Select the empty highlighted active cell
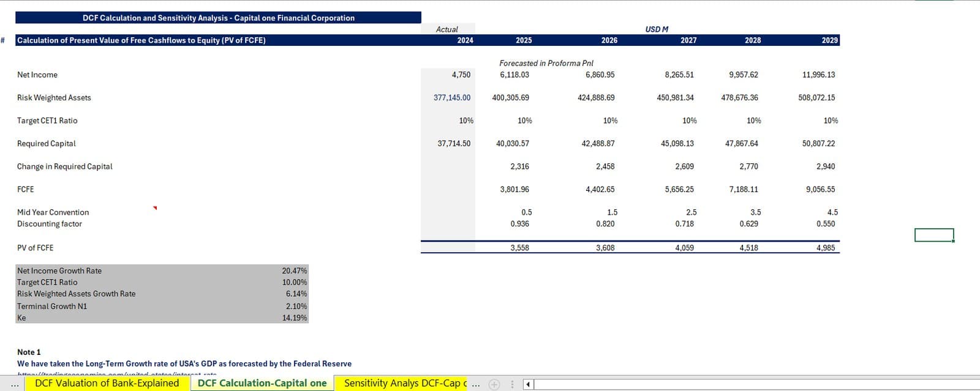Image resolution: width=980 pixels, height=391 pixels. 934,235
